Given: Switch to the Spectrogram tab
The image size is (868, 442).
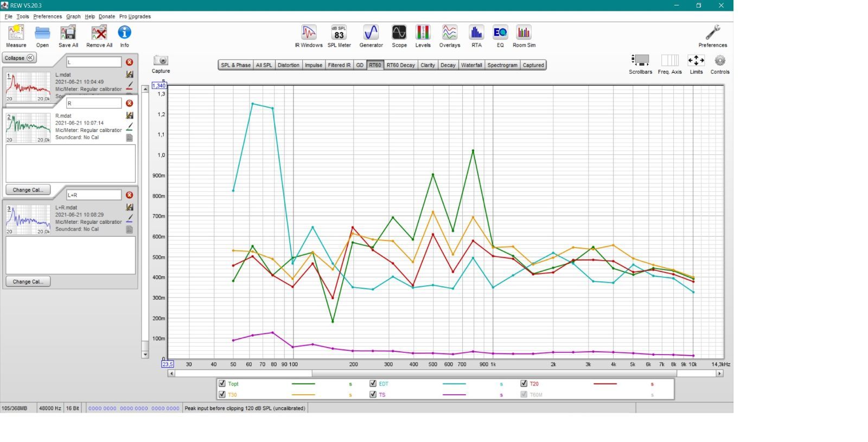Looking at the screenshot, I should 502,65.
